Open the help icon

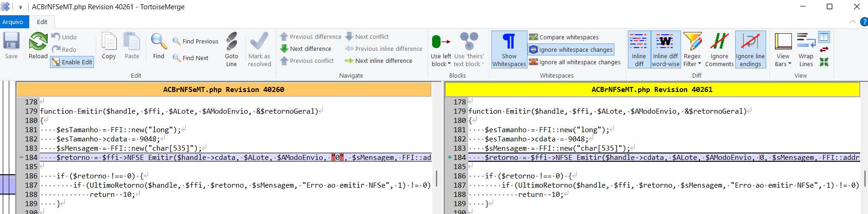tap(864, 22)
